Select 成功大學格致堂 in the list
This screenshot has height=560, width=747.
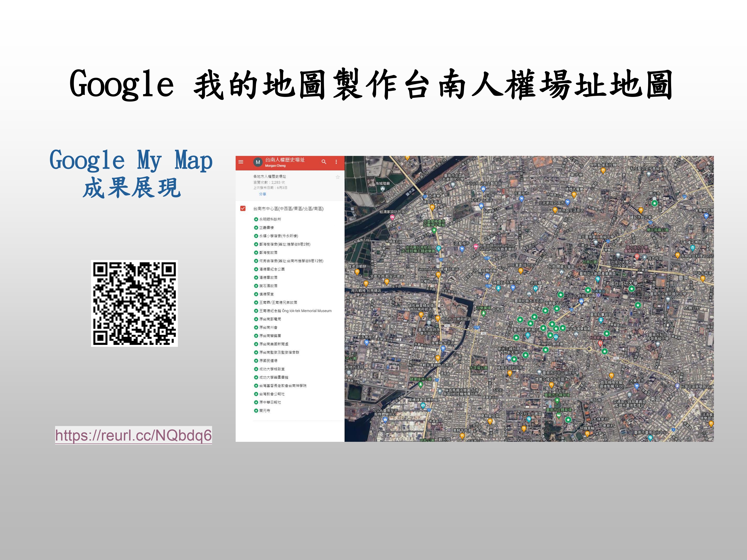(x=269, y=369)
